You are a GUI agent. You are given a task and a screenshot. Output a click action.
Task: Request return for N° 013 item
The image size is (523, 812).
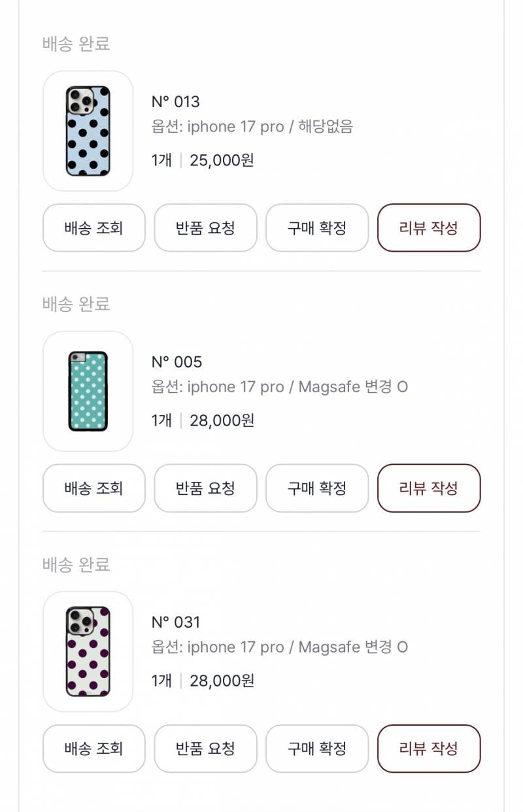click(x=205, y=228)
